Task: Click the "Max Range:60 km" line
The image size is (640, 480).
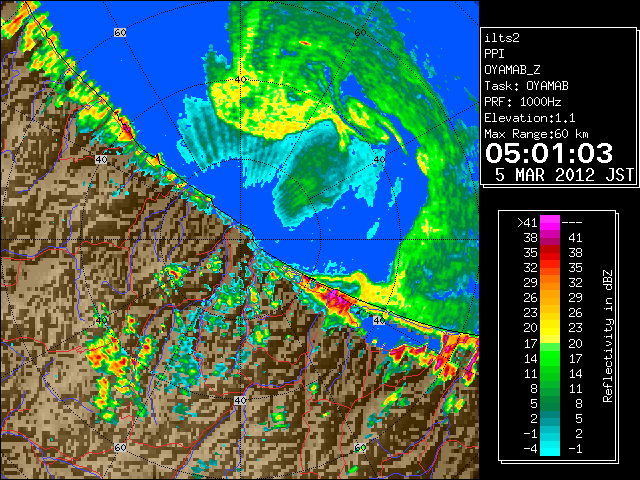Action: [x=536, y=134]
